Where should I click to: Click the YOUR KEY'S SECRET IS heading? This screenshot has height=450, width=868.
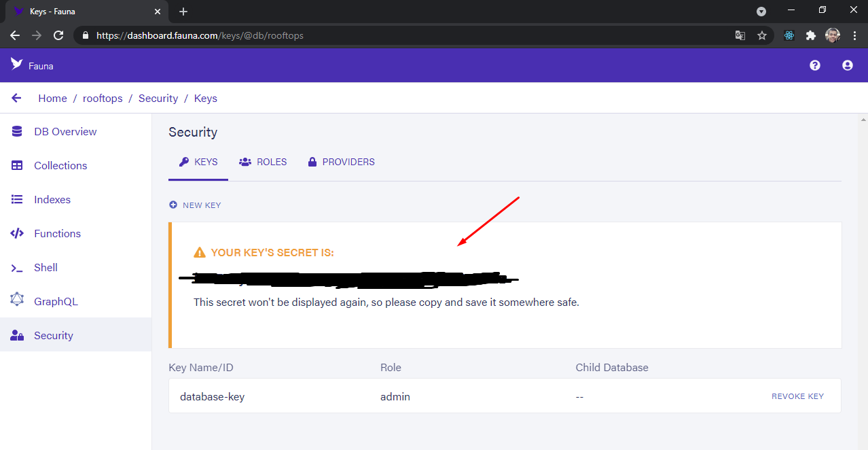(x=272, y=253)
